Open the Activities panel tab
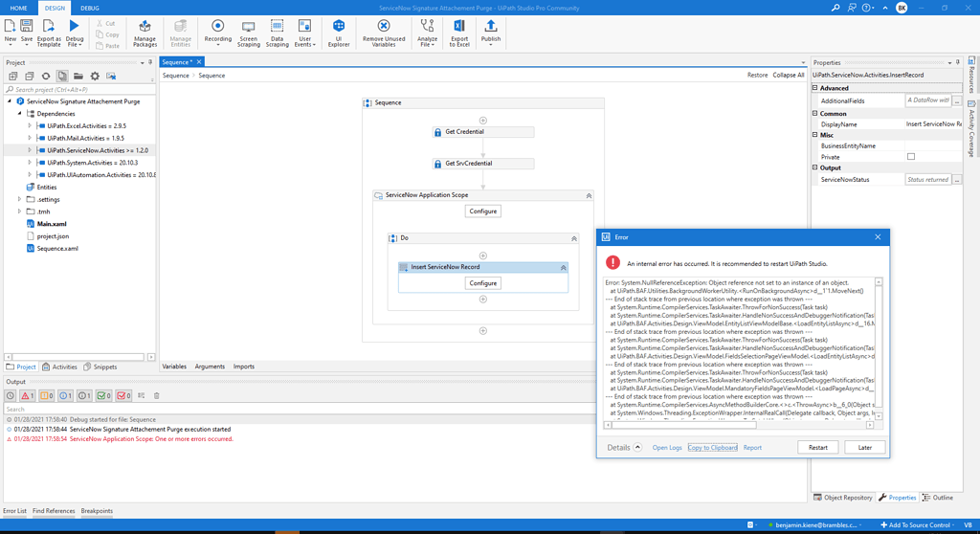Screen dimensions: 980x534 click(x=59, y=367)
